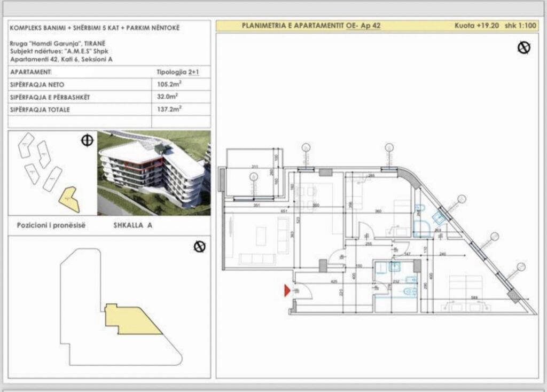Click the blue sink in the angled bathroom
Image resolution: width=547 pixels, height=392 pixels.
pyautogui.click(x=438, y=217)
